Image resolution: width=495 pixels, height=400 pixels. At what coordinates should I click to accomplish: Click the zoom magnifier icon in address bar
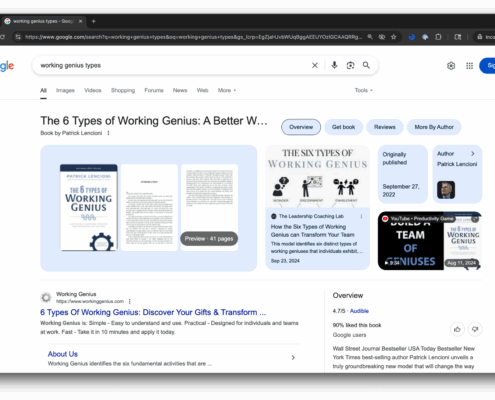370,37
